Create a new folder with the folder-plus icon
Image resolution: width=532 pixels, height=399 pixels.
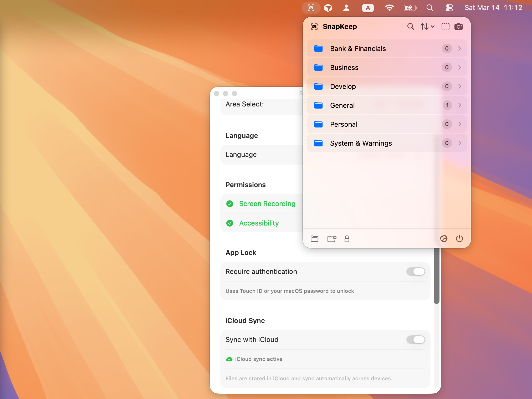[331, 239]
